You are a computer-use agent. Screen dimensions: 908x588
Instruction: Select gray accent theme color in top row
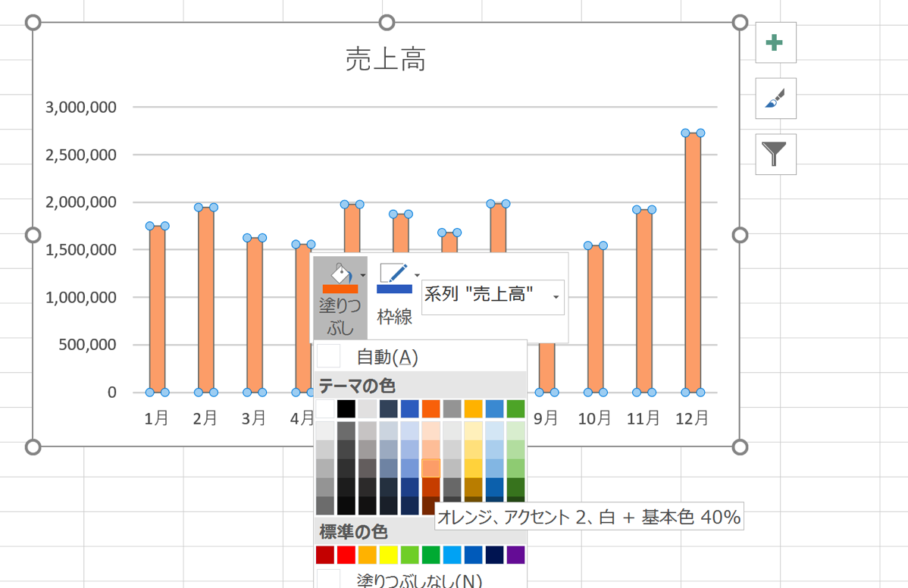pos(452,408)
